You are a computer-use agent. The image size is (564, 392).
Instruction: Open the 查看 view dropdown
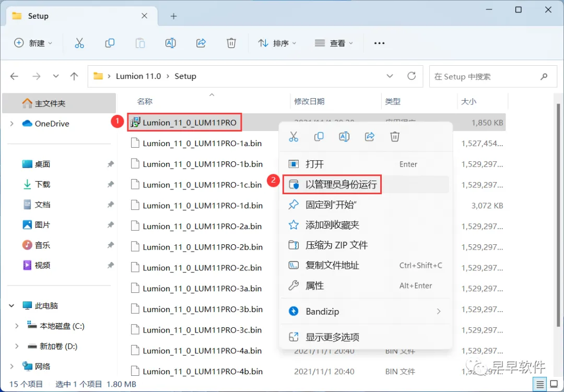coord(334,43)
